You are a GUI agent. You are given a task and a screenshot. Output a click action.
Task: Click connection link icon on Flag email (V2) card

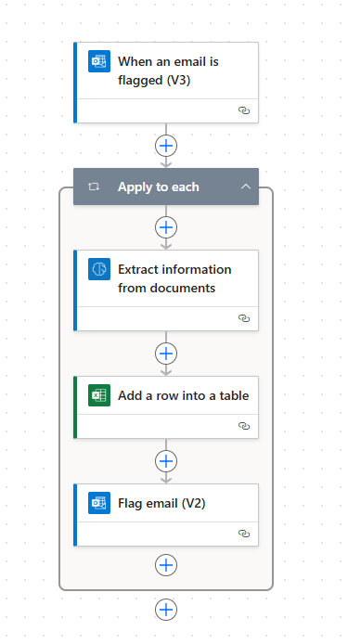(x=244, y=534)
